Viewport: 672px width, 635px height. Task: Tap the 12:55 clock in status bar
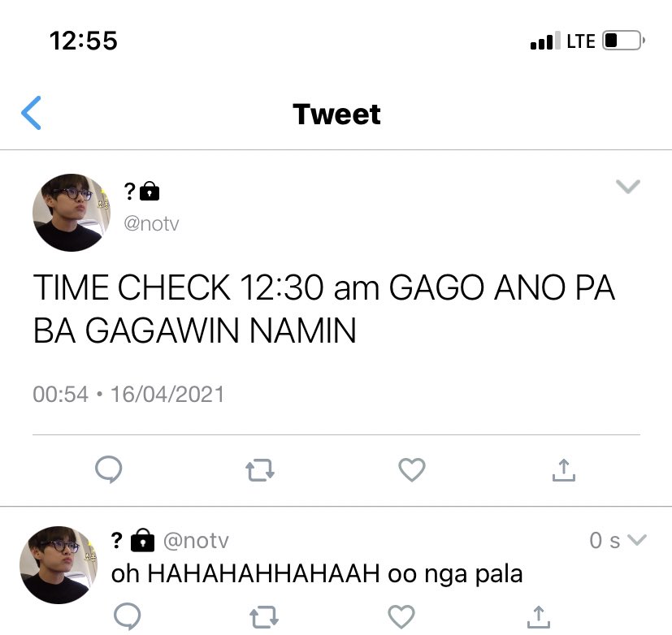click(84, 41)
